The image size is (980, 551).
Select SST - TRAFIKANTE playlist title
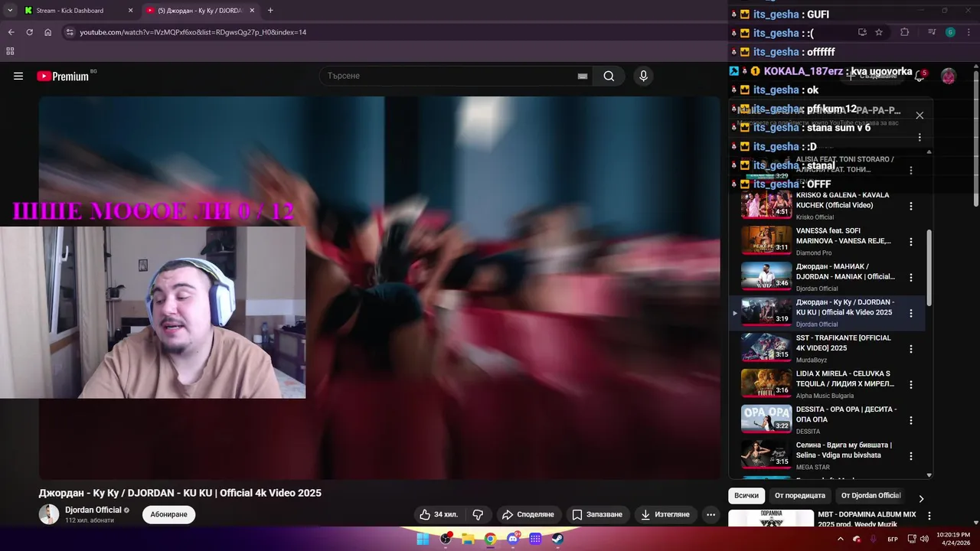click(x=844, y=343)
